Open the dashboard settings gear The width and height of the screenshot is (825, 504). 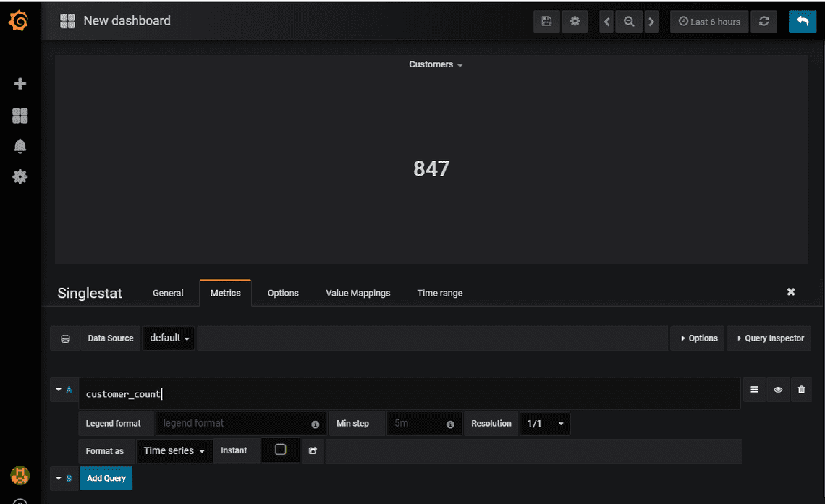(575, 21)
